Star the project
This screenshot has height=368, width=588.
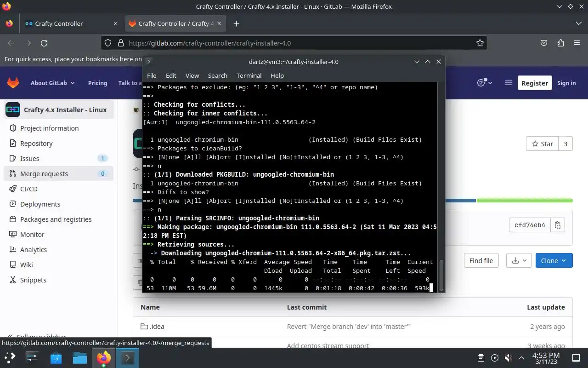click(542, 144)
